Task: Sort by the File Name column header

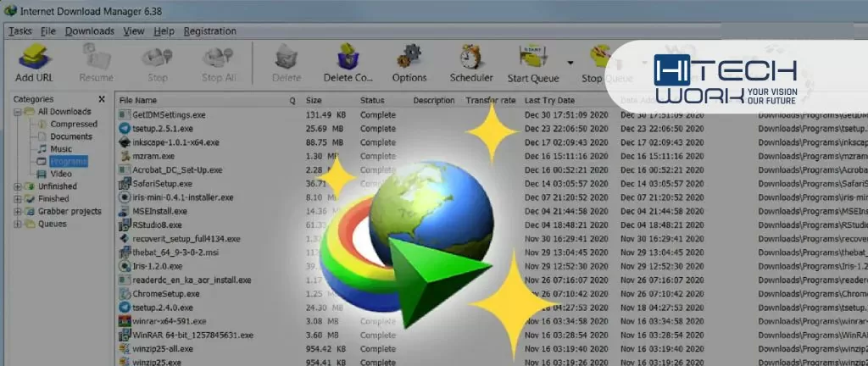Action: click(x=138, y=100)
